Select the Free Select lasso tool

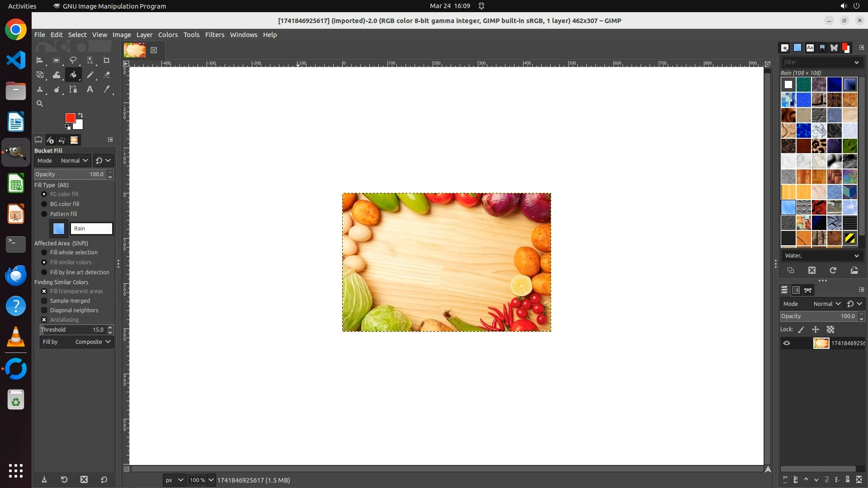[x=73, y=60]
